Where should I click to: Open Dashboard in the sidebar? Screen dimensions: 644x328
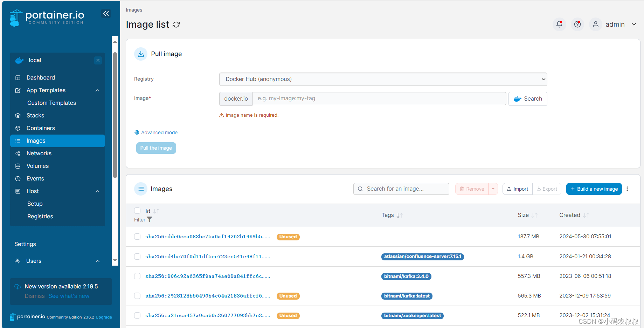41,78
